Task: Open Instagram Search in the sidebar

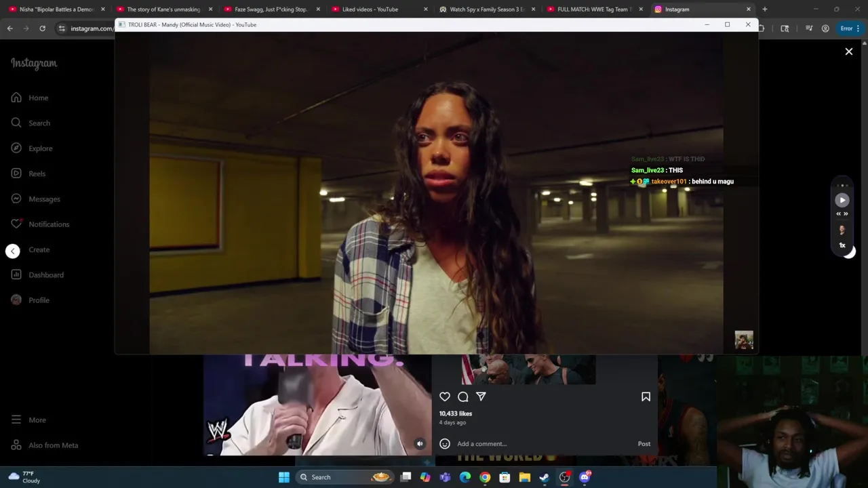Action: (30, 123)
